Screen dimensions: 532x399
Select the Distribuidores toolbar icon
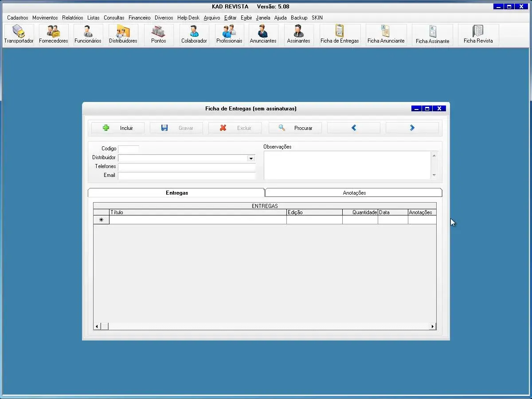click(123, 35)
